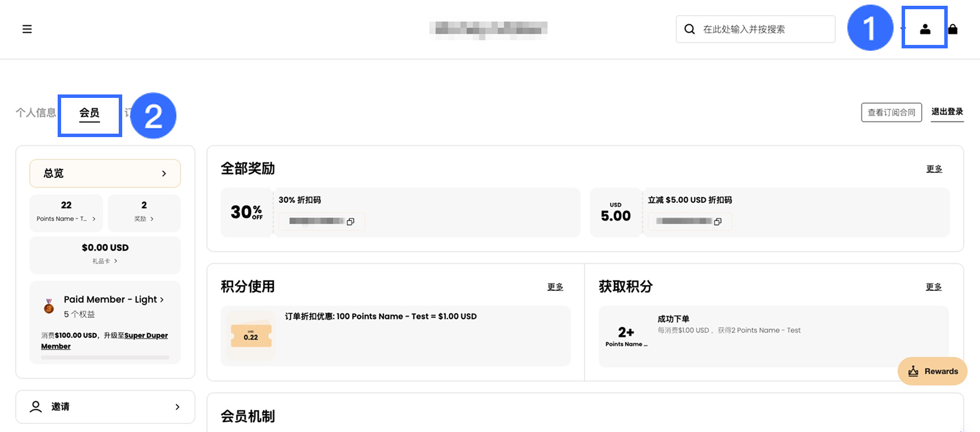This screenshot has width=980, height=432.
Task: Click the membership upgrade progress bar
Action: (x=105, y=358)
